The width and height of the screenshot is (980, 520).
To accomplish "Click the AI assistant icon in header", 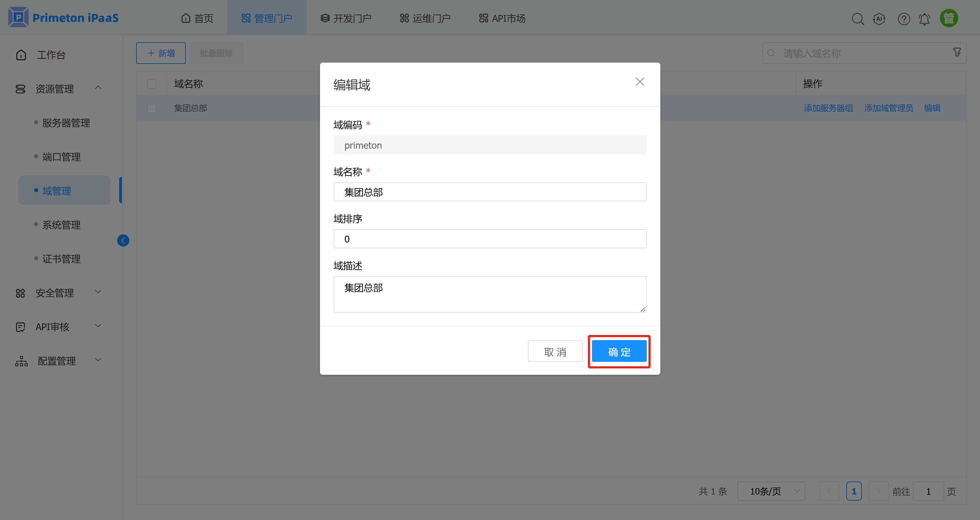I will coord(880,19).
